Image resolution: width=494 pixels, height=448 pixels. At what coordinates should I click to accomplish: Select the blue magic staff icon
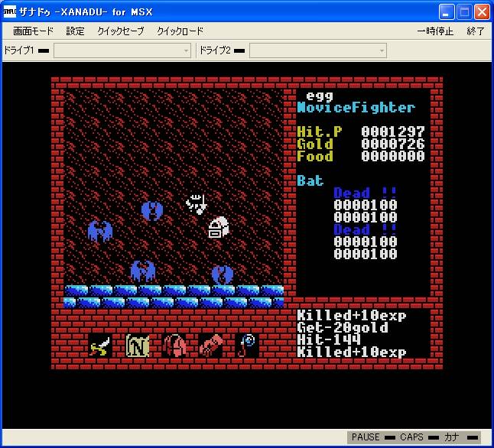click(x=247, y=346)
